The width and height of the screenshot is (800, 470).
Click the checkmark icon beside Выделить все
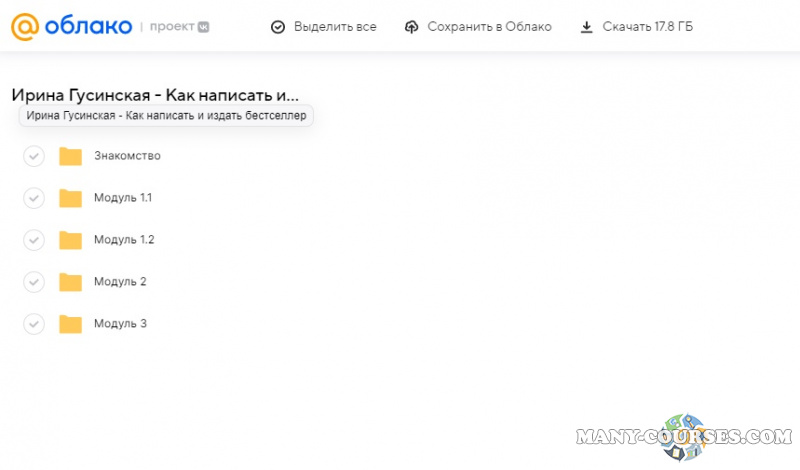[278, 27]
